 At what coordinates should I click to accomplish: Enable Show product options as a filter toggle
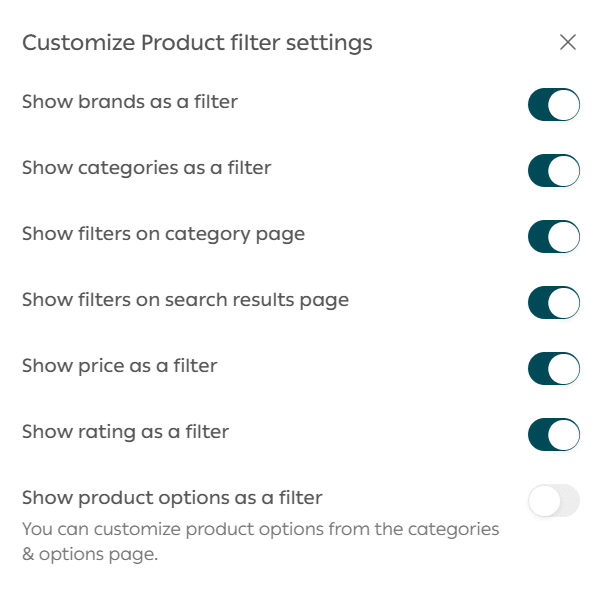[554, 500]
